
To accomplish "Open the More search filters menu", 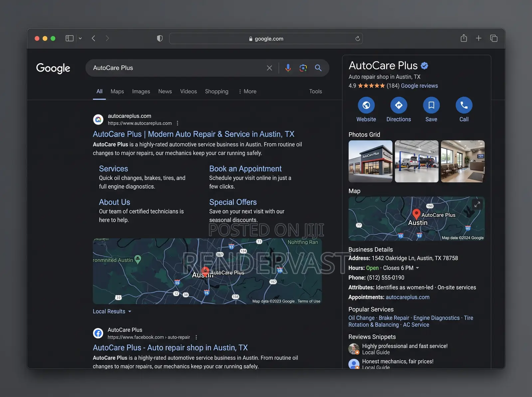I will [248, 91].
